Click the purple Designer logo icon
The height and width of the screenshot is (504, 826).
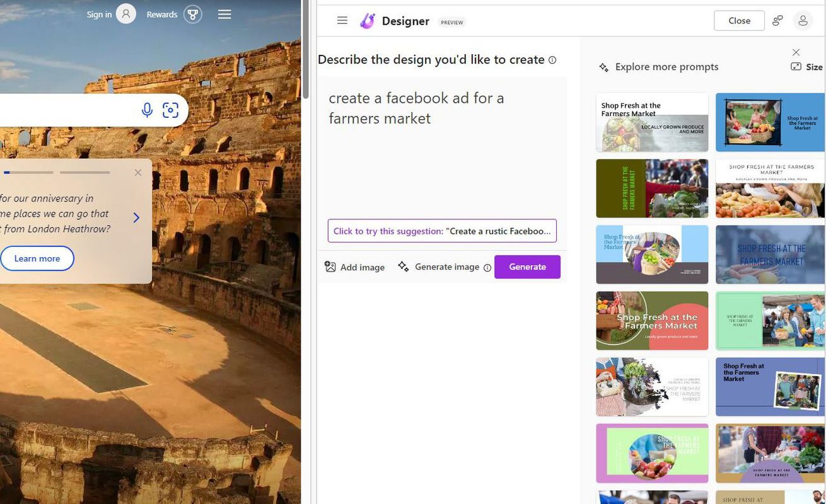click(367, 21)
